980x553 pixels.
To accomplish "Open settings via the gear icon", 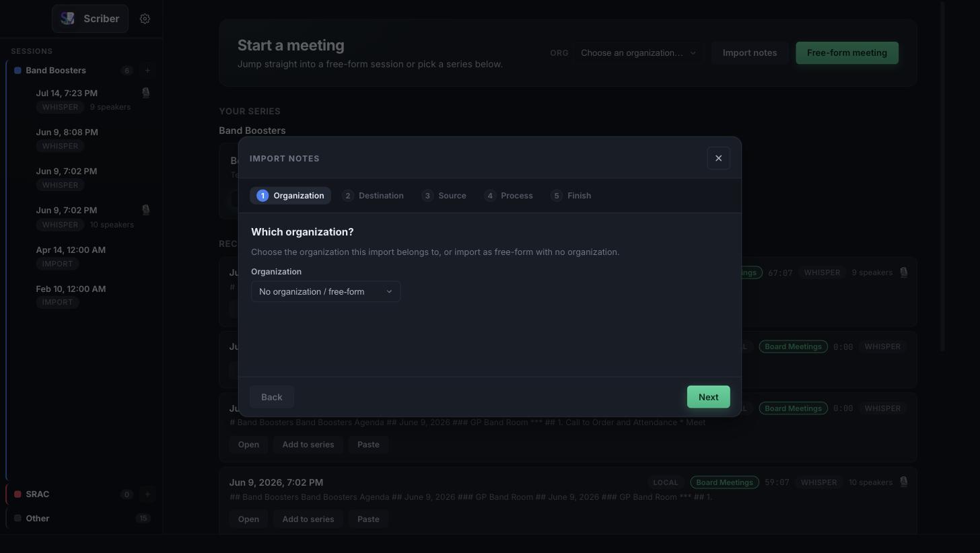I will click(x=145, y=19).
